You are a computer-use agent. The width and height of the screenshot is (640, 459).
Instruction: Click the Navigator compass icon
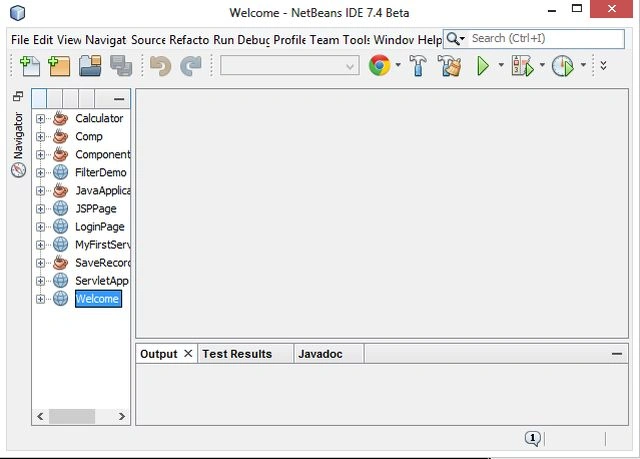pyautogui.click(x=18, y=170)
